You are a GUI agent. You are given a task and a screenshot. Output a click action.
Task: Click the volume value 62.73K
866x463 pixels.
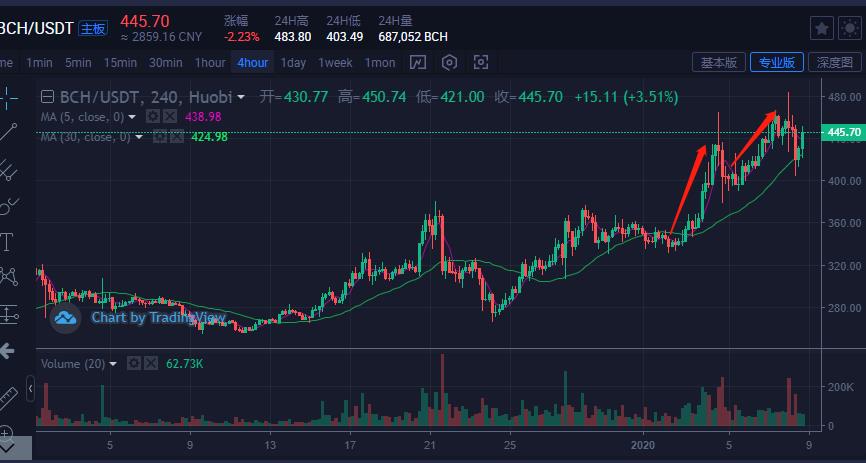[x=184, y=364]
